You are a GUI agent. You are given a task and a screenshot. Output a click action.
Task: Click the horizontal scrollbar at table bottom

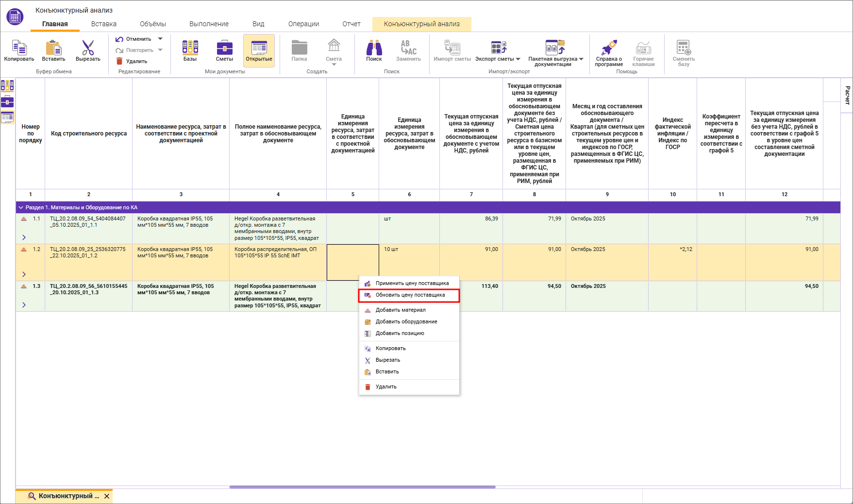click(x=362, y=487)
